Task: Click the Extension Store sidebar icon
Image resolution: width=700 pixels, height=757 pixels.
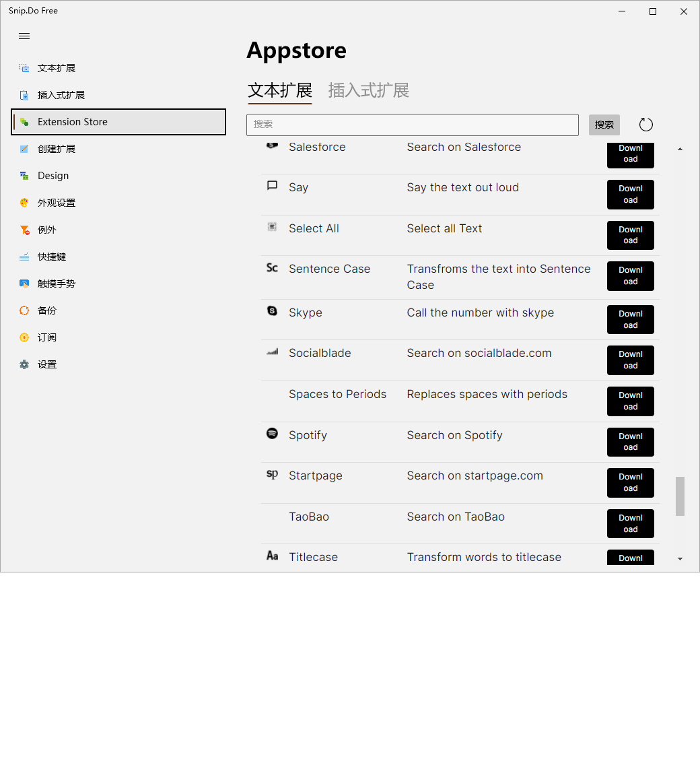Action: click(24, 122)
